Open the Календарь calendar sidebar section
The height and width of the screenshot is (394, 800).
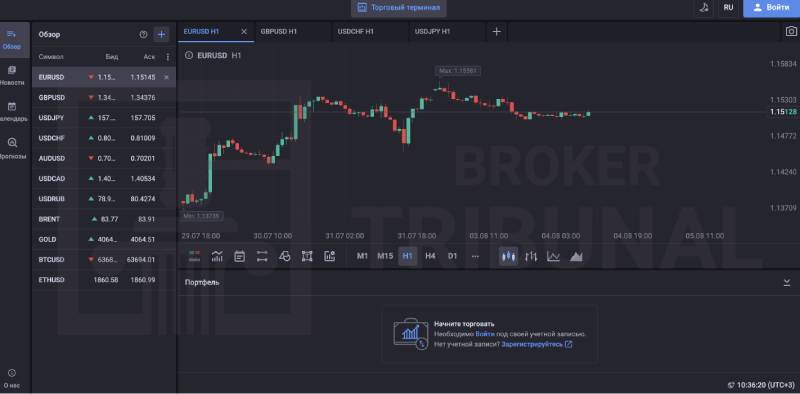12,112
